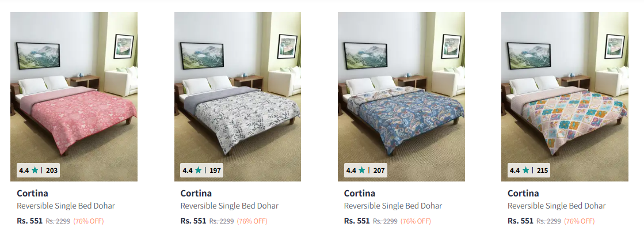The image size is (644, 246).
Task: Click star icon on 197-rating badge
Action: tap(199, 171)
